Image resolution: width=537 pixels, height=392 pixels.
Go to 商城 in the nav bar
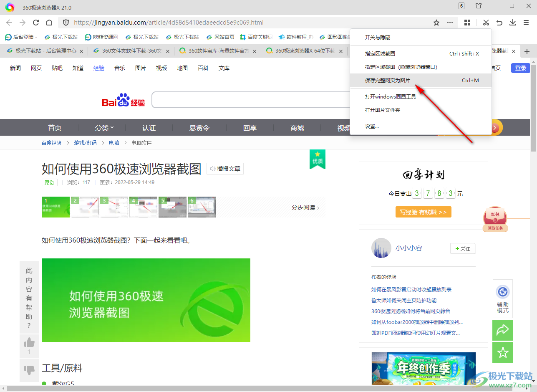pyautogui.click(x=297, y=128)
